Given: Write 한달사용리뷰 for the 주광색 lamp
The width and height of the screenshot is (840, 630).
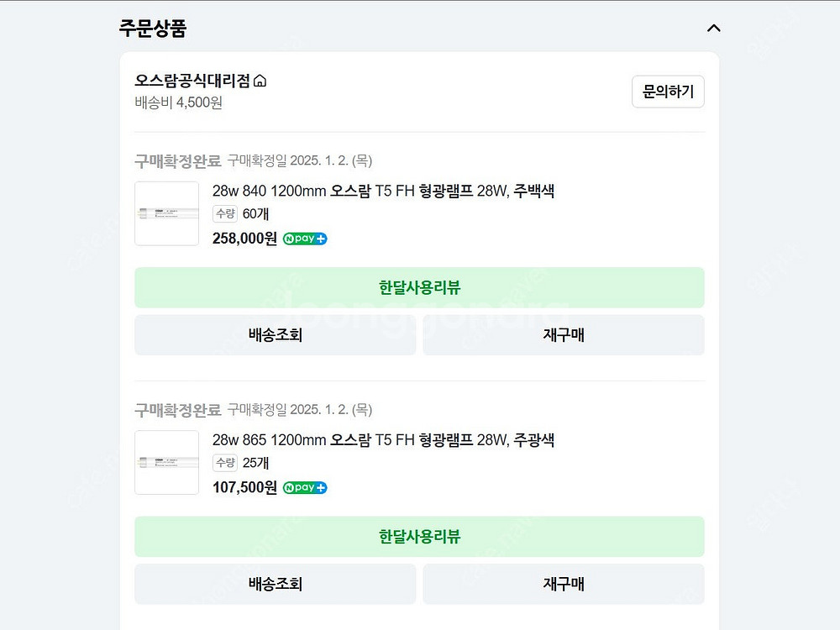Looking at the screenshot, I should (419, 537).
